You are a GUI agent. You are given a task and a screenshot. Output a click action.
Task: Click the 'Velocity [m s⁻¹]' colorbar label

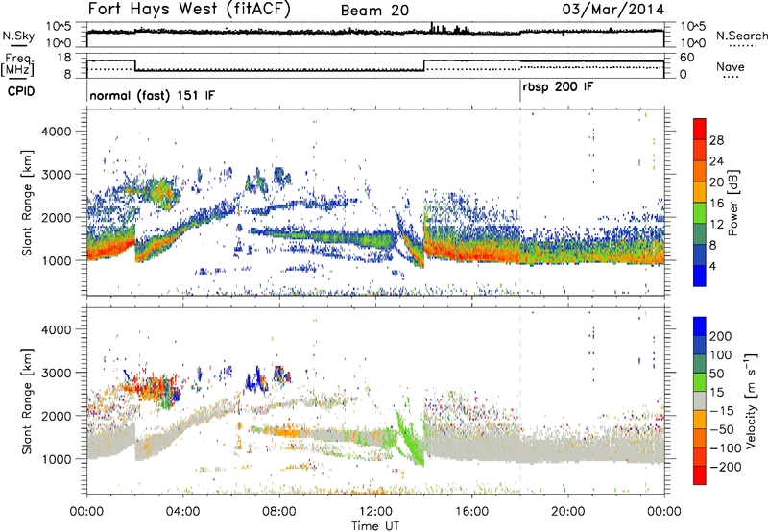(x=750, y=400)
